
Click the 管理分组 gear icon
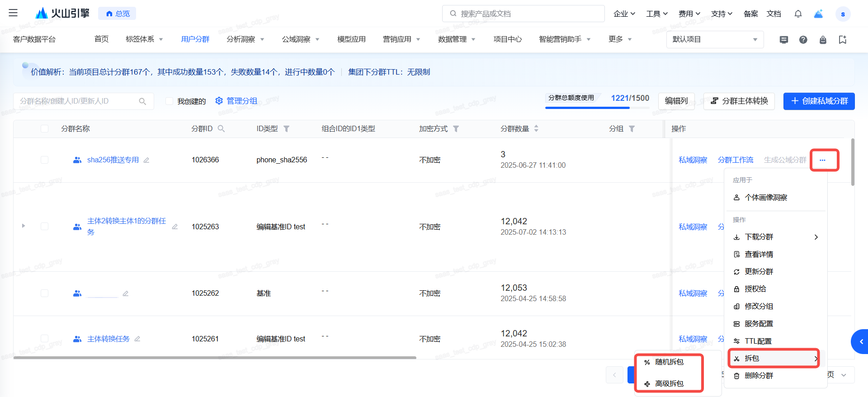pos(219,101)
